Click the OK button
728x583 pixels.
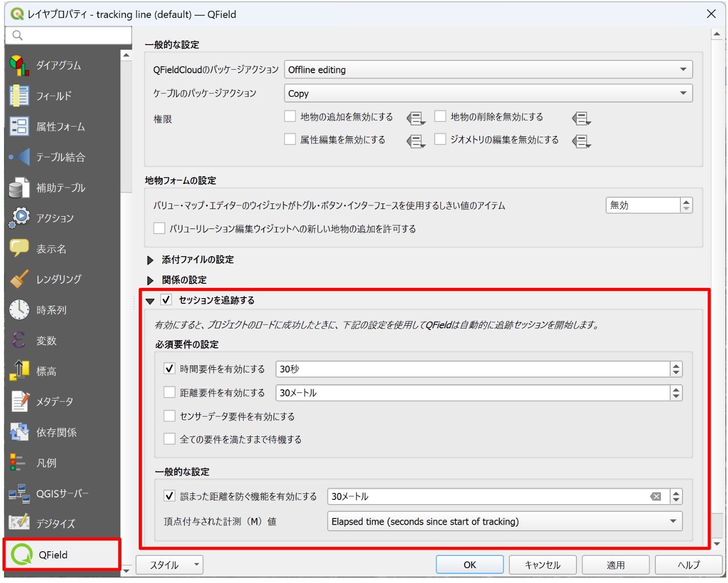tap(469, 565)
